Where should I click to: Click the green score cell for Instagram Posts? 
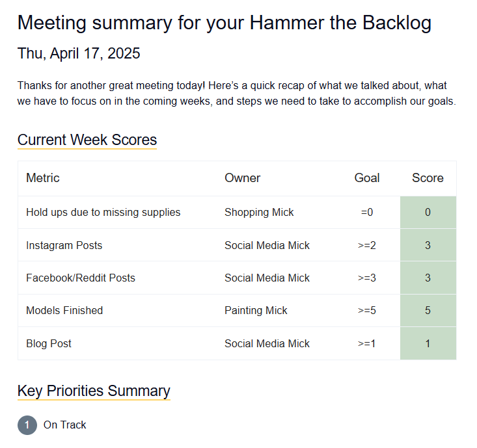(428, 245)
